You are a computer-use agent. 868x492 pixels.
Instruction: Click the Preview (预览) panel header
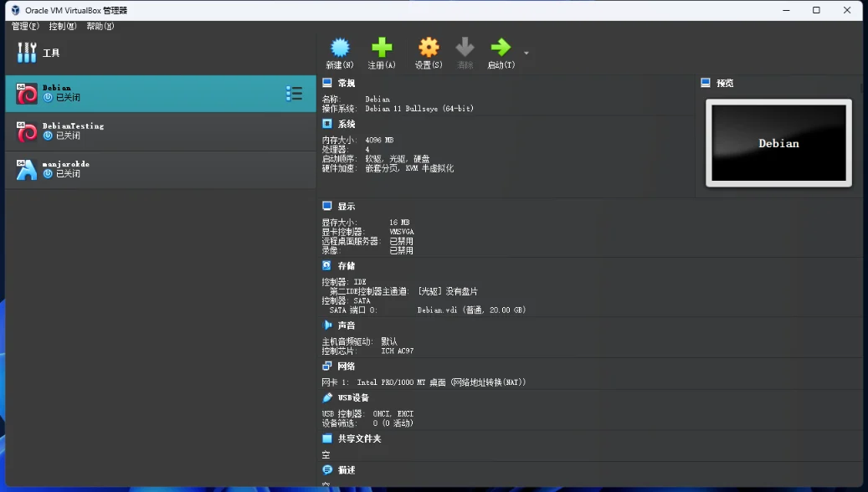725,83
